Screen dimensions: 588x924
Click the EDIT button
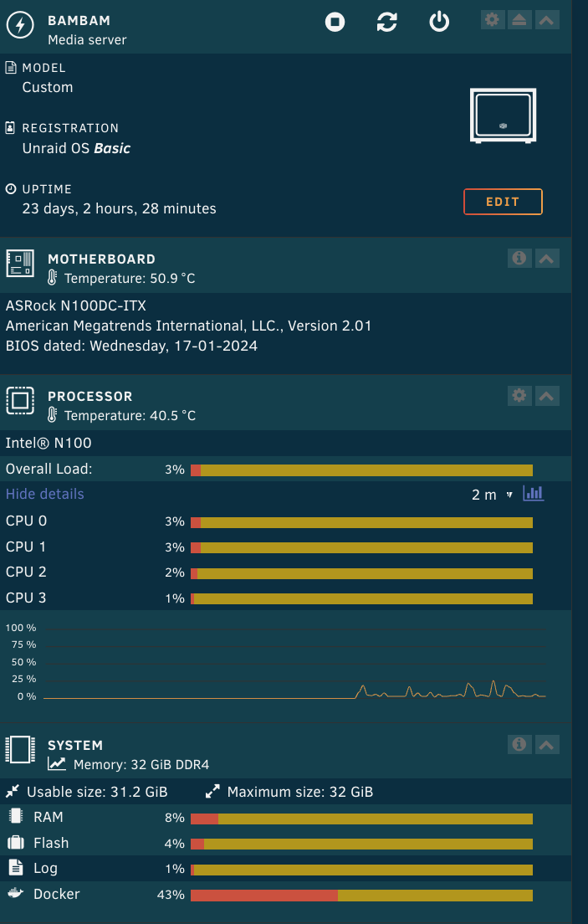503,202
